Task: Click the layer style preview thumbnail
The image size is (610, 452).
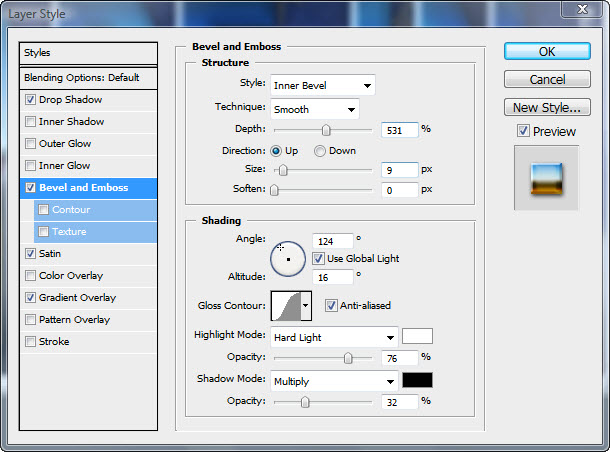Action: click(546, 177)
